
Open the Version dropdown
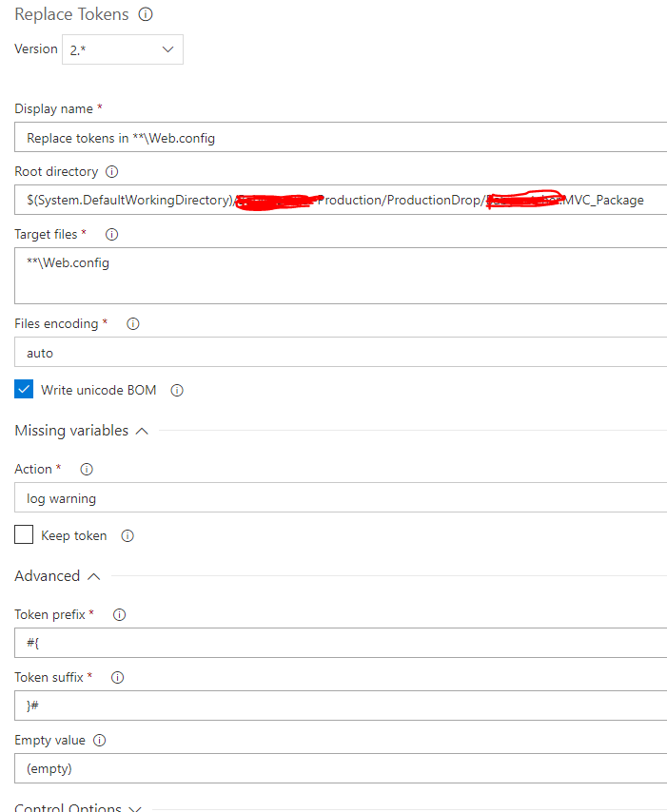168,49
